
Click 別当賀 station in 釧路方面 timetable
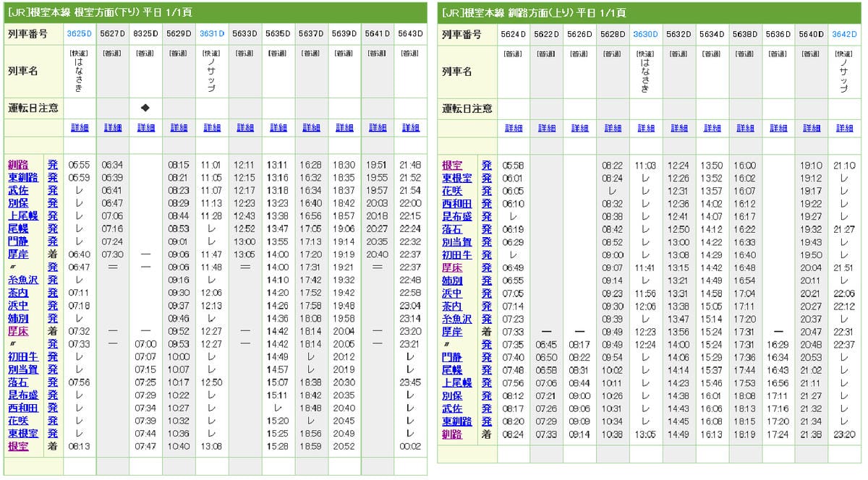pos(457,241)
